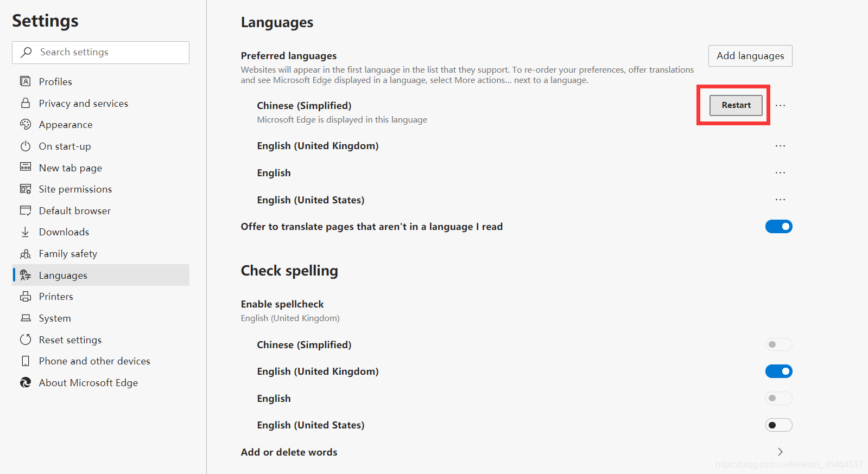The height and width of the screenshot is (474, 868).
Task: Click the Profiles sidebar icon
Action: pyautogui.click(x=26, y=81)
